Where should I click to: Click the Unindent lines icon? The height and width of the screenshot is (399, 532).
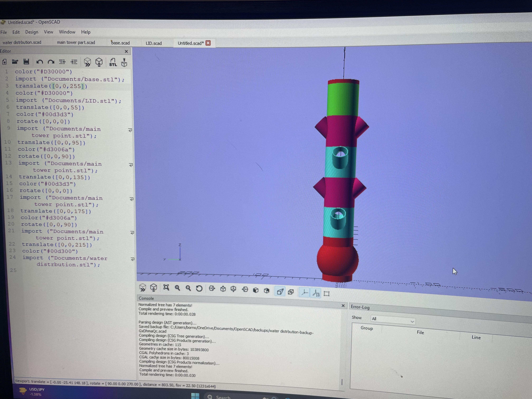point(62,62)
